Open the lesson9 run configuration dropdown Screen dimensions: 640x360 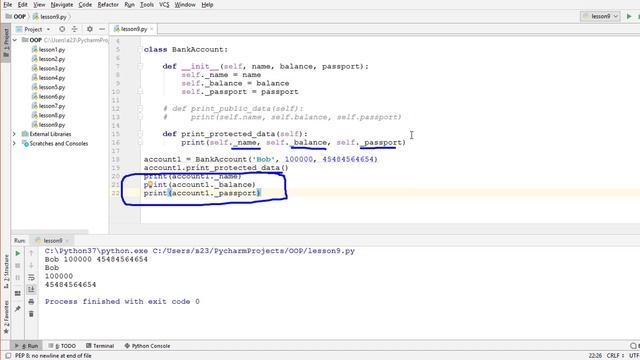point(600,16)
